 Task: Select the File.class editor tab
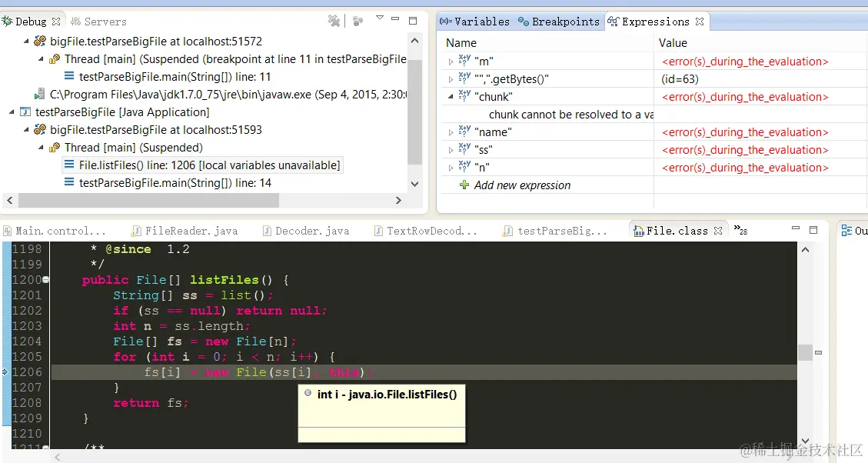click(x=677, y=231)
